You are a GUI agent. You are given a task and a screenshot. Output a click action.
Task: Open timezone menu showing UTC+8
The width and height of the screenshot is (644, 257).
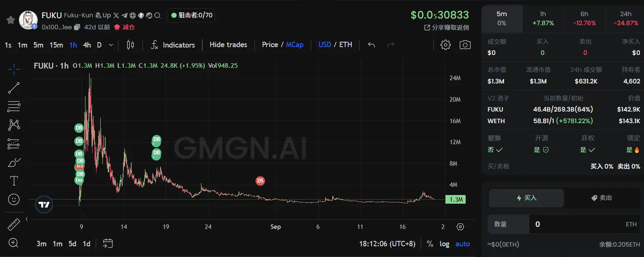pos(387,244)
